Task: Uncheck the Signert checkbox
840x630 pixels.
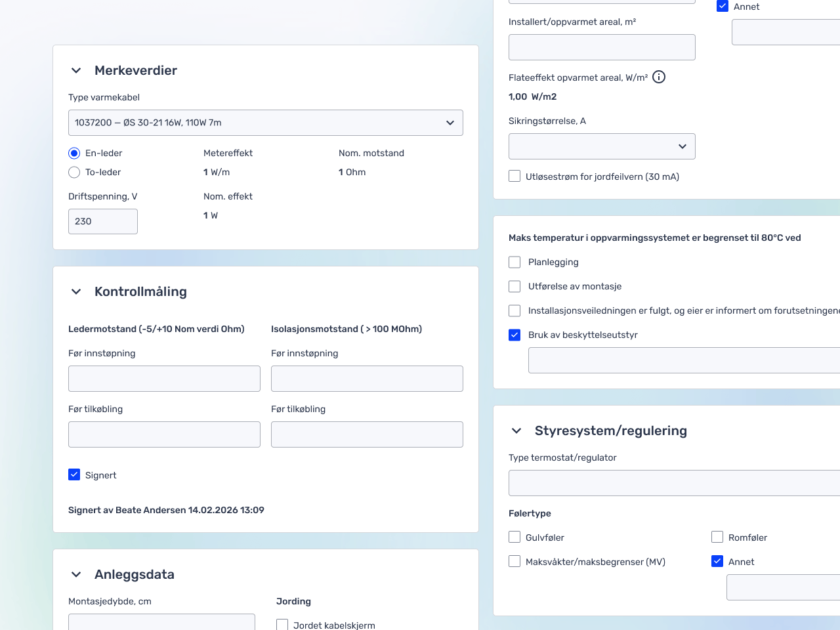Action: [x=74, y=474]
